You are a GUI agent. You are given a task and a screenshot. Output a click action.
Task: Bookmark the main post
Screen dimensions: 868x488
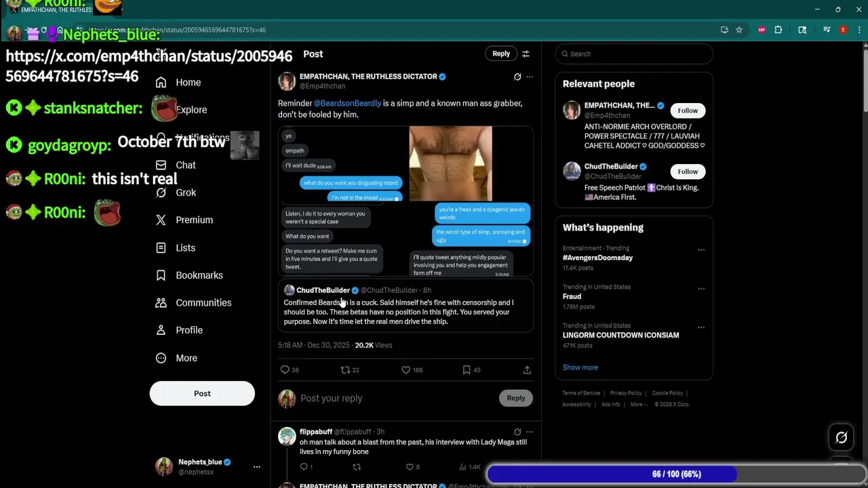[x=467, y=369]
